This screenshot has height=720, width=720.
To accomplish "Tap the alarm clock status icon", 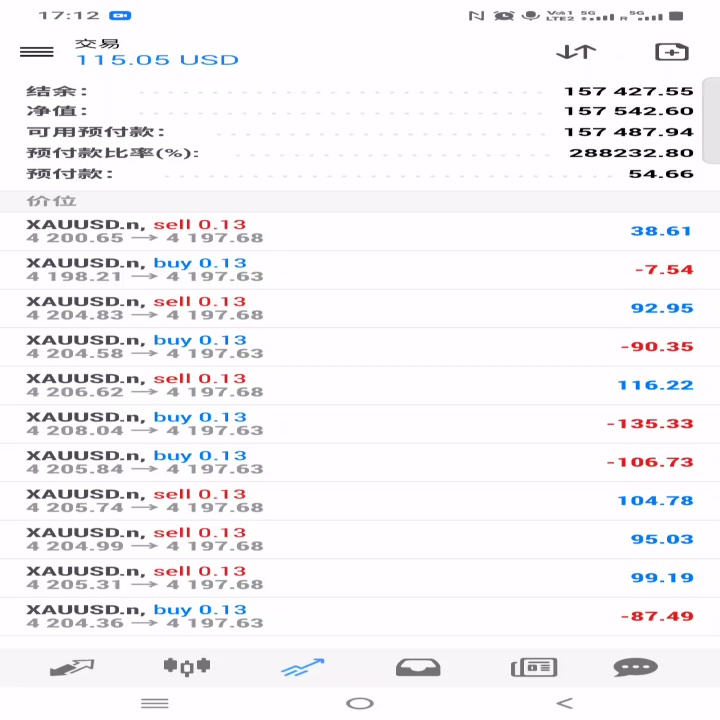I will point(504,16).
